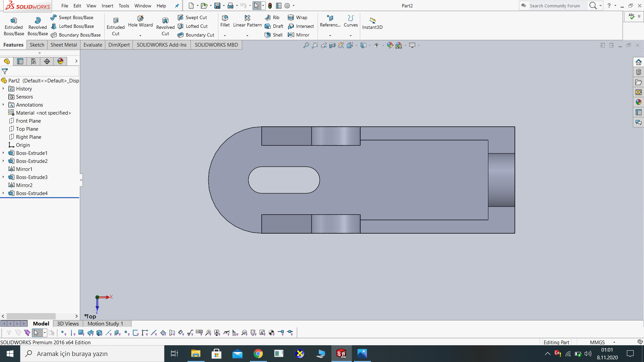Toggle the Rebuild traffic light button
The image size is (644, 362).
click(270, 6)
